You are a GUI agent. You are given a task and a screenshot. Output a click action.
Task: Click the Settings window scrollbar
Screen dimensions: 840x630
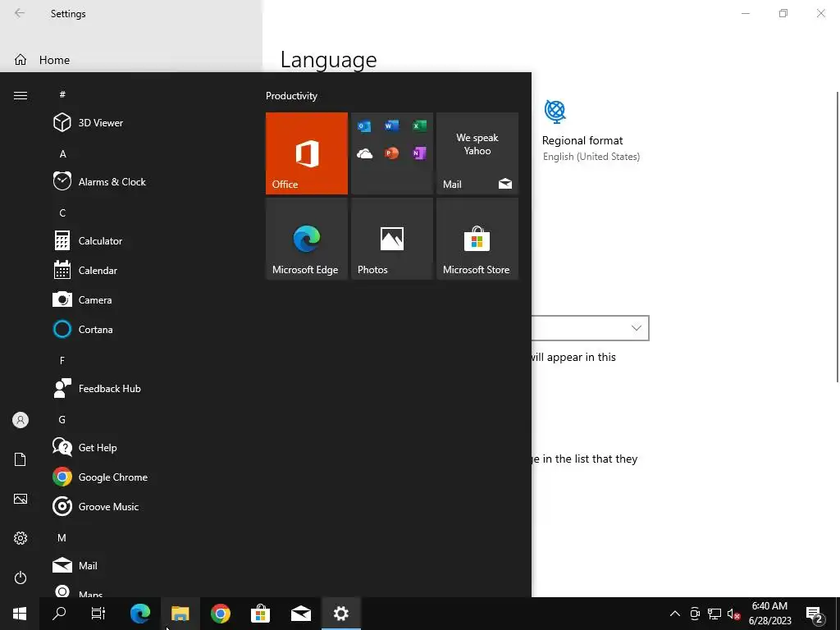tap(838, 237)
